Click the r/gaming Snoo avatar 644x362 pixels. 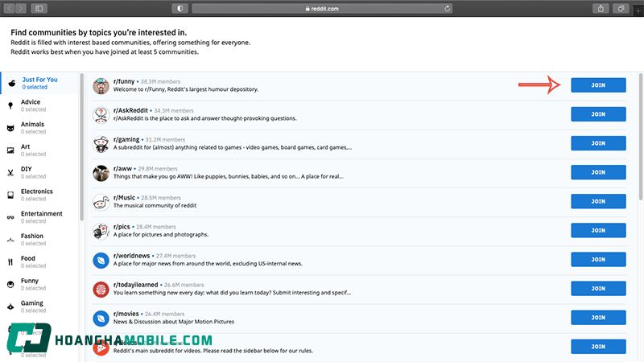(101, 144)
